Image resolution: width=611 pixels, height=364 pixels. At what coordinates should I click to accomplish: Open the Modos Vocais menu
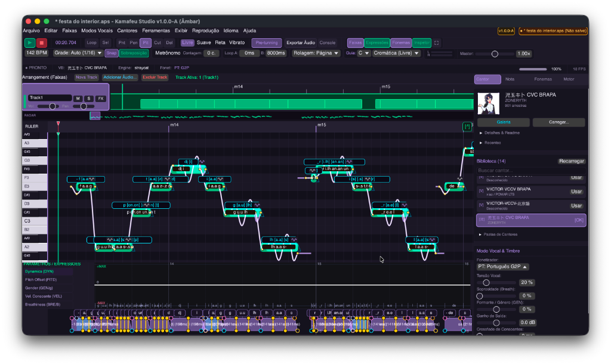pyautogui.click(x=97, y=31)
